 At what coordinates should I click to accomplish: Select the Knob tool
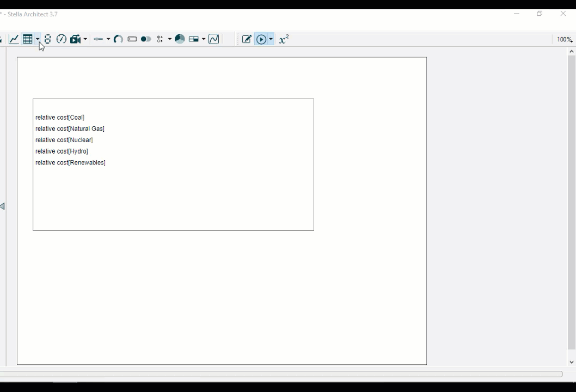[x=118, y=39]
